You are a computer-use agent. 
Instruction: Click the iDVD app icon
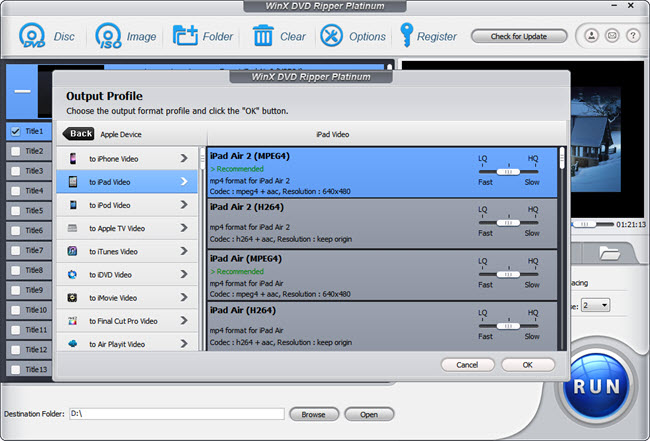(73, 274)
